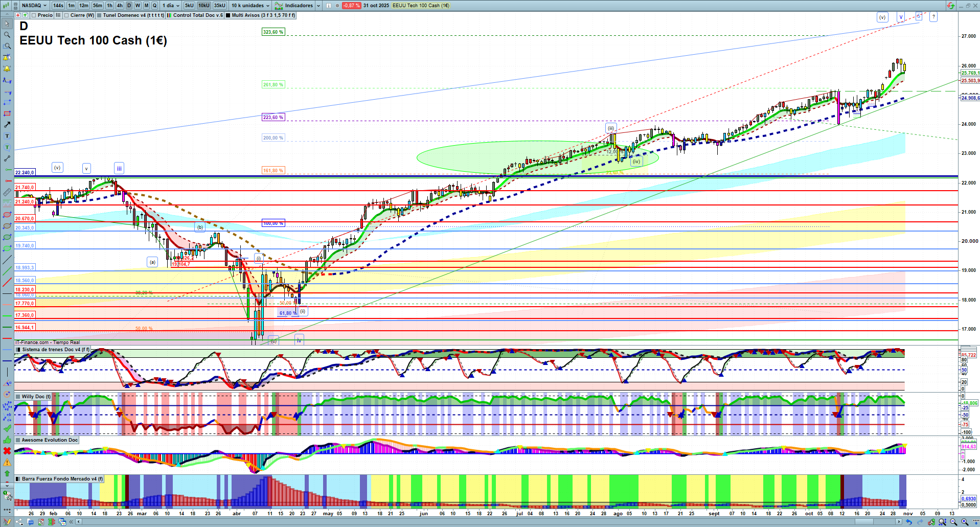Image resolution: width=980 pixels, height=527 pixels.
Task: Select the red ellipse drawing tool
Action: pos(7,215)
